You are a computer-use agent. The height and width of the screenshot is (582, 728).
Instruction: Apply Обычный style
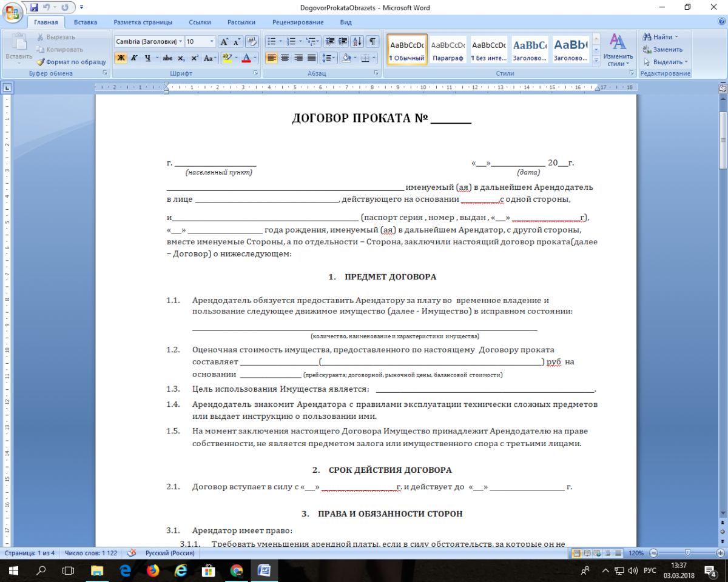(x=407, y=49)
